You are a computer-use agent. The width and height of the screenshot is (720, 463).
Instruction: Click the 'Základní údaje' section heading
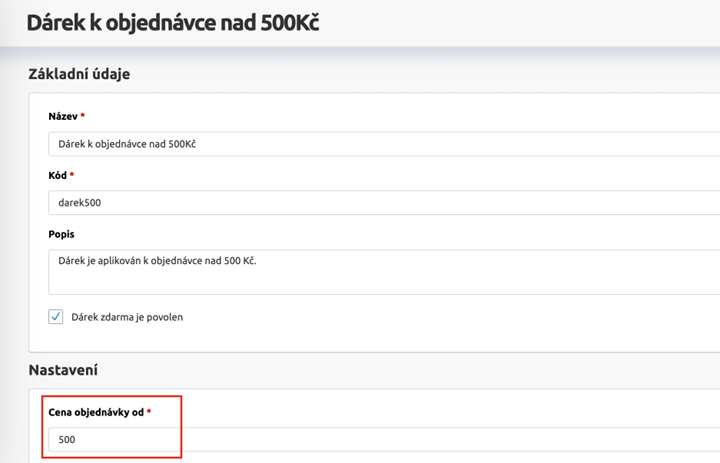coord(80,74)
